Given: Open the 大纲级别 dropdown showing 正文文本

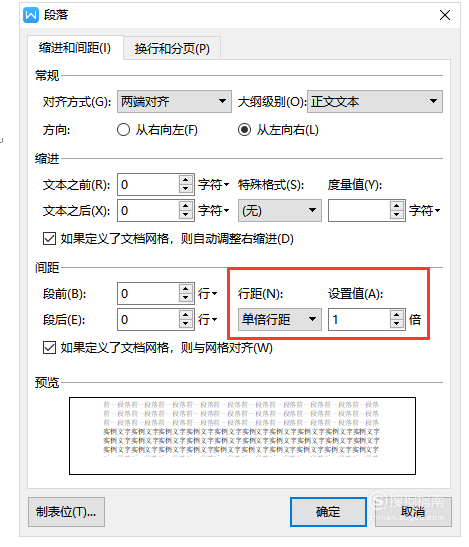Looking at the screenshot, I should pos(375,102).
